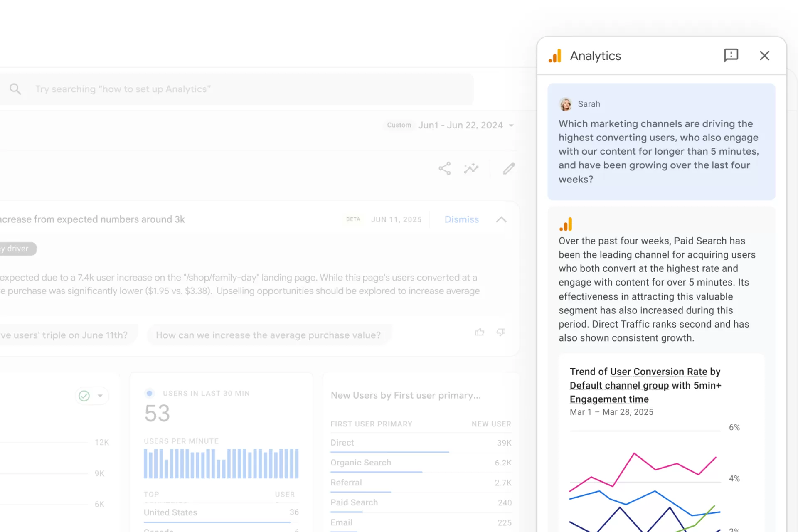Click the send feedback icon in Analytics panel
The image size is (798, 532).
731,55
